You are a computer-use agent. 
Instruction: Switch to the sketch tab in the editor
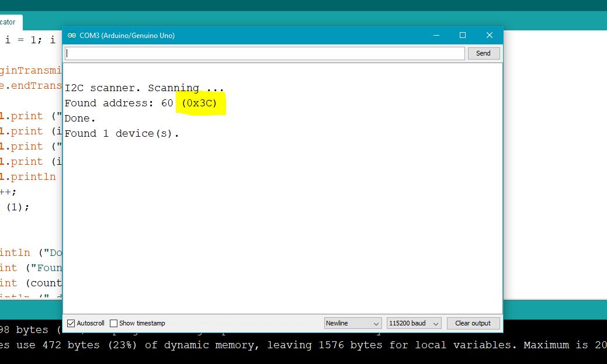8,22
